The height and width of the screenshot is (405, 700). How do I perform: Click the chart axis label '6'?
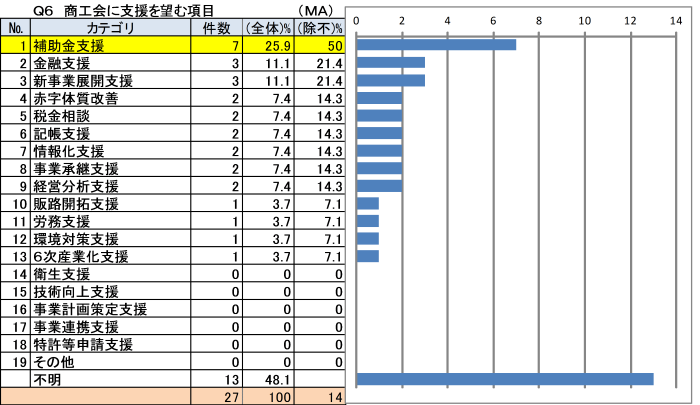tap(493, 21)
